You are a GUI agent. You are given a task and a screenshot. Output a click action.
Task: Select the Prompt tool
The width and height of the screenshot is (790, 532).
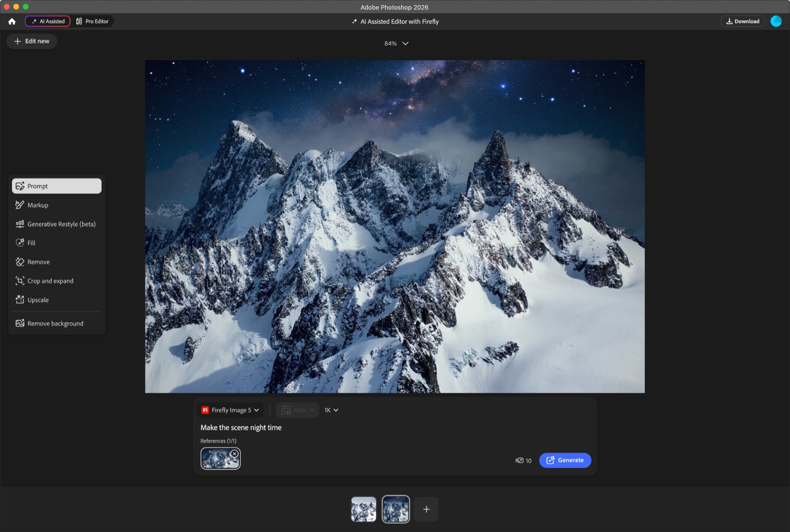57,186
